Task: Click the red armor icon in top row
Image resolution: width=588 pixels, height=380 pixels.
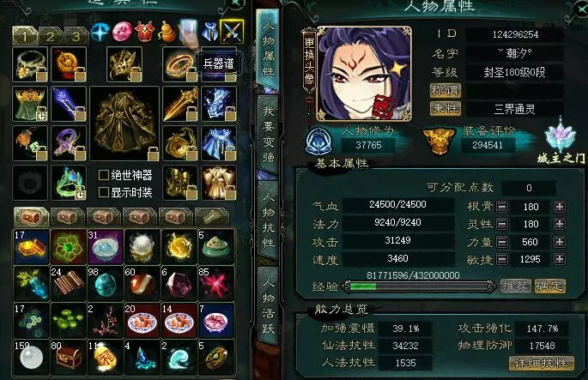Action: coord(144,32)
